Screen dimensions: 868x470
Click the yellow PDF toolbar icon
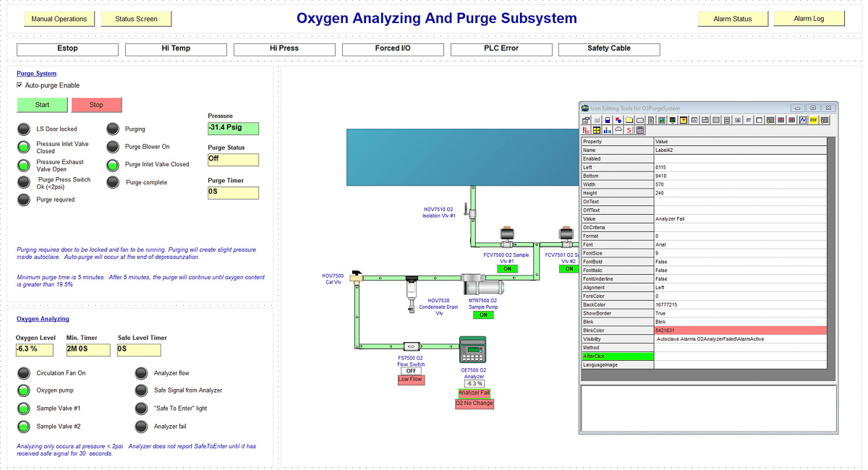814,120
